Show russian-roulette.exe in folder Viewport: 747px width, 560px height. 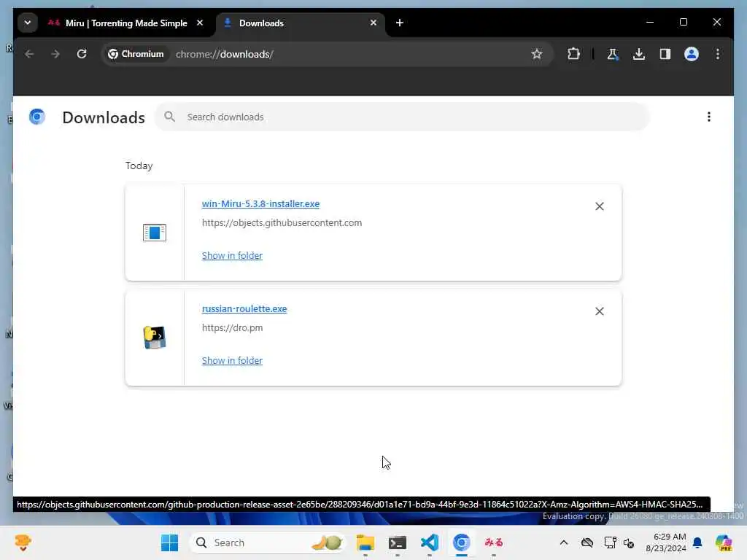[232, 360]
